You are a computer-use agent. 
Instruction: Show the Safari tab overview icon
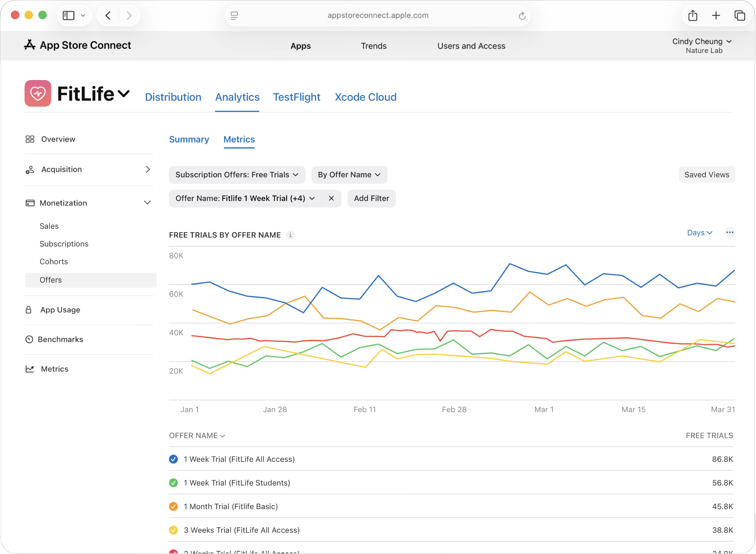click(739, 15)
